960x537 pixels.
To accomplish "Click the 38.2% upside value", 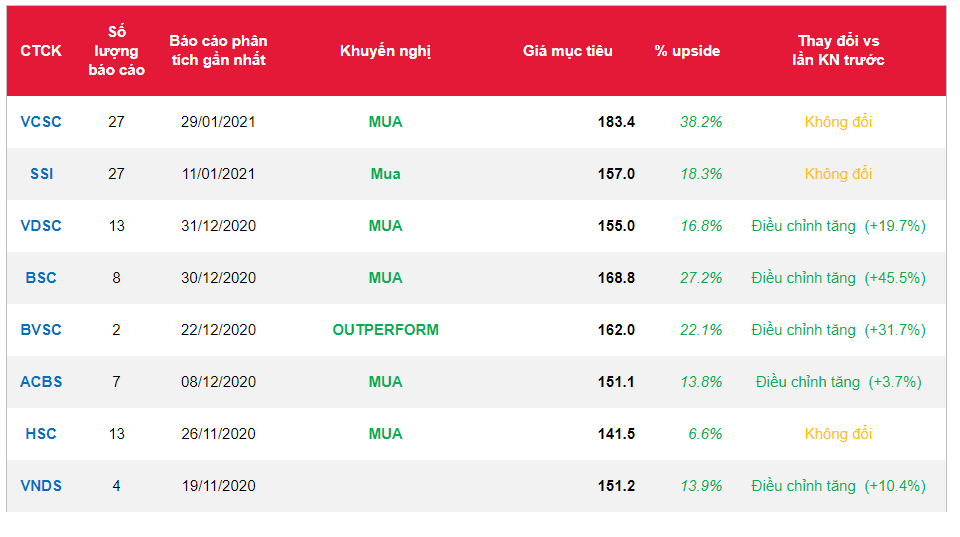I will [x=701, y=122].
